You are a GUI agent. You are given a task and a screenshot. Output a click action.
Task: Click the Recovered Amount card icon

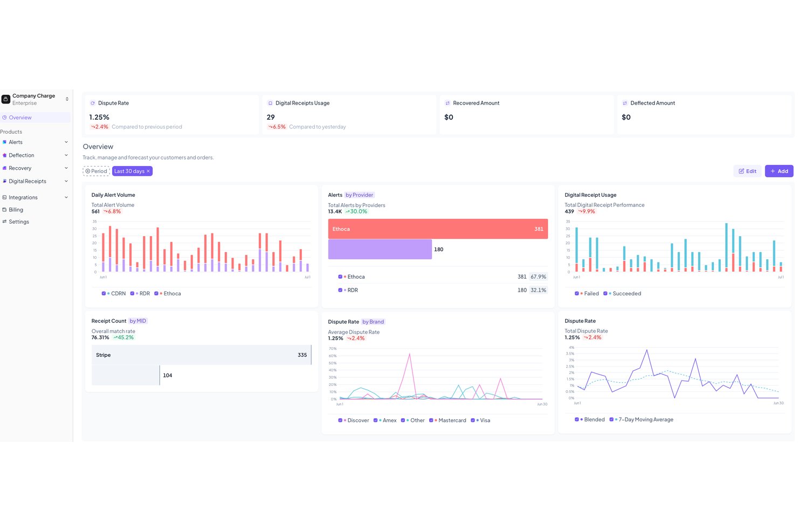[448, 103]
